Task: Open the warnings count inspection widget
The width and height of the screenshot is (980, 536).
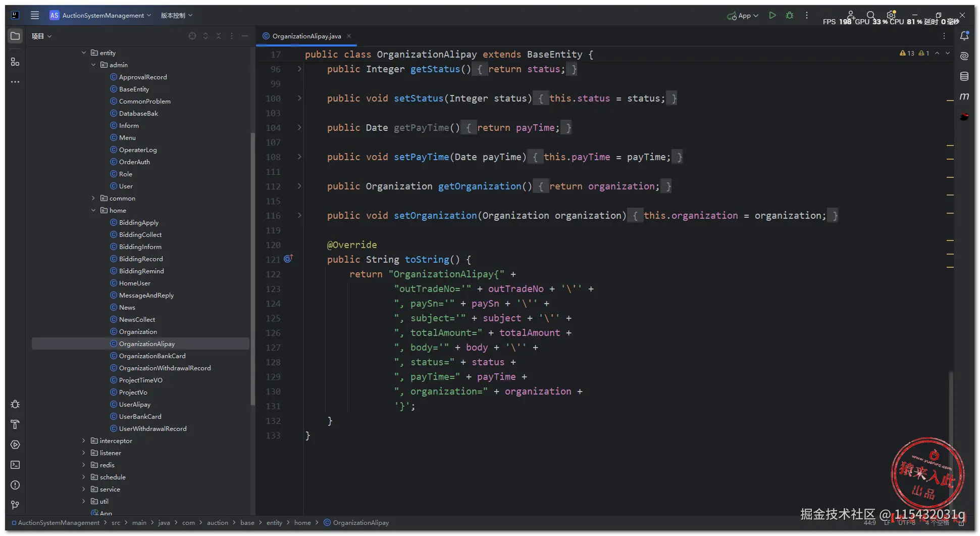Action: pyautogui.click(x=914, y=53)
